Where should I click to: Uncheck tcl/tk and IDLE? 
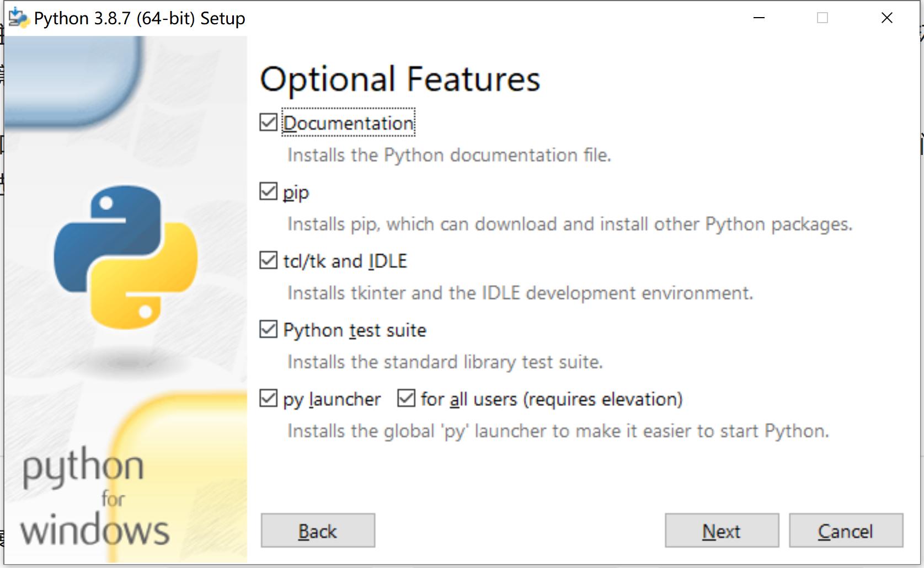(x=268, y=260)
